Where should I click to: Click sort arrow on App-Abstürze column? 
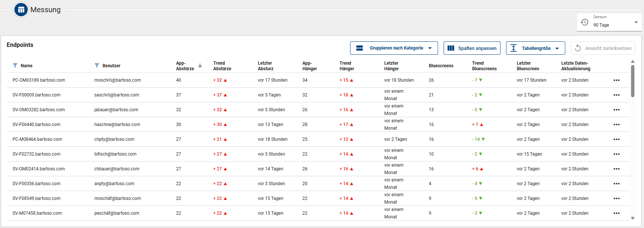[x=200, y=66]
